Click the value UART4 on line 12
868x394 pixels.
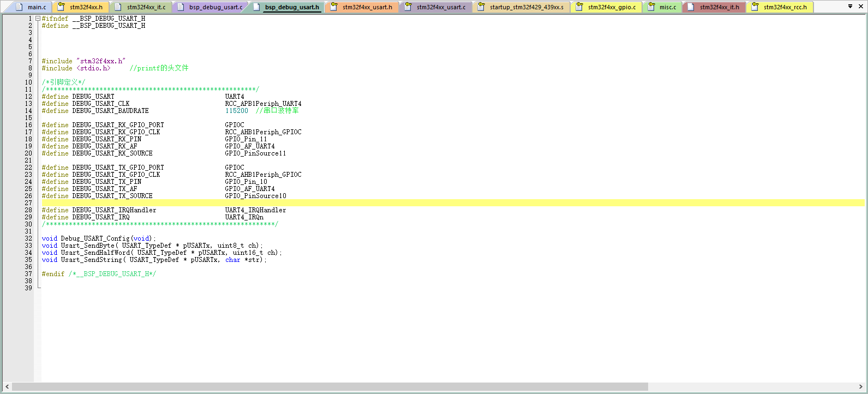coord(235,97)
